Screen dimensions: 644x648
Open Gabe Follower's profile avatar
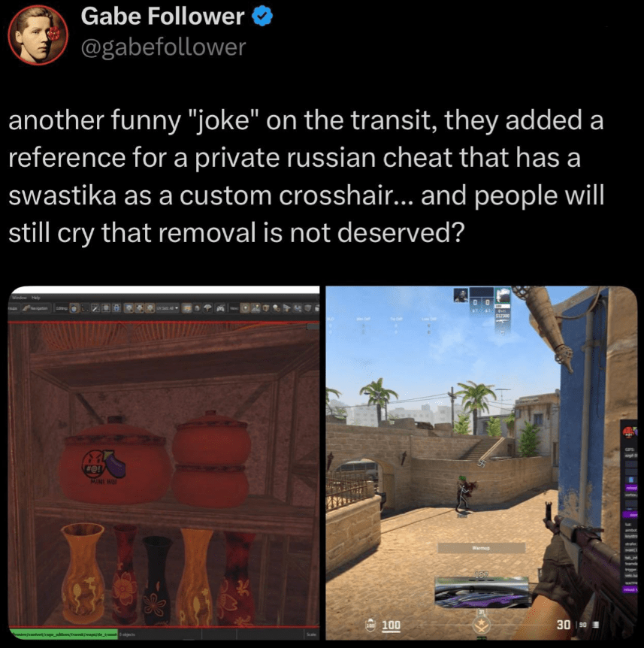pyautogui.click(x=38, y=35)
